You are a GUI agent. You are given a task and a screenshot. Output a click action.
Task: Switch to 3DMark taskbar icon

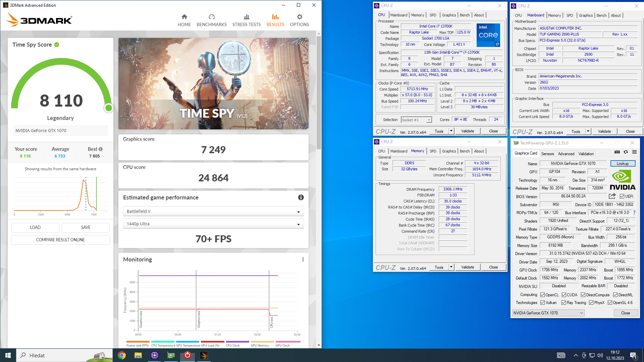(x=204, y=355)
